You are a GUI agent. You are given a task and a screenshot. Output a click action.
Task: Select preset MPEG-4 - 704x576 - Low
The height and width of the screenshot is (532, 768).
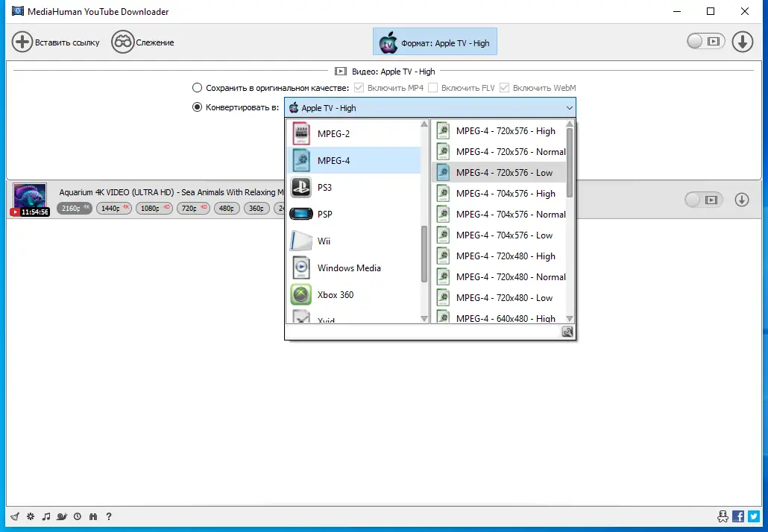499,235
